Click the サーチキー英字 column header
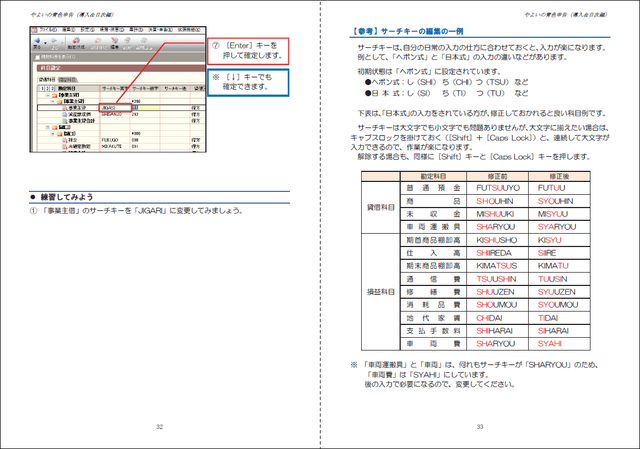Screen dimensions: 640x449 coord(115,89)
